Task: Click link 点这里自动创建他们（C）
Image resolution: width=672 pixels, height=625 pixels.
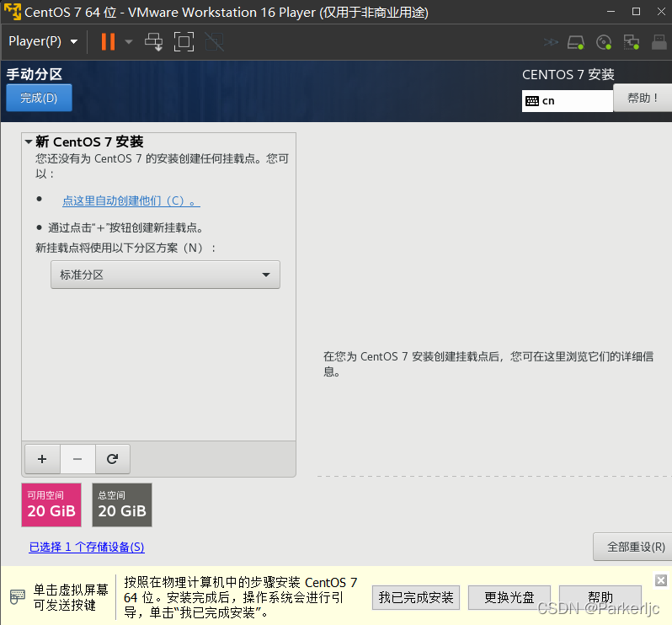Action: (x=131, y=200)
